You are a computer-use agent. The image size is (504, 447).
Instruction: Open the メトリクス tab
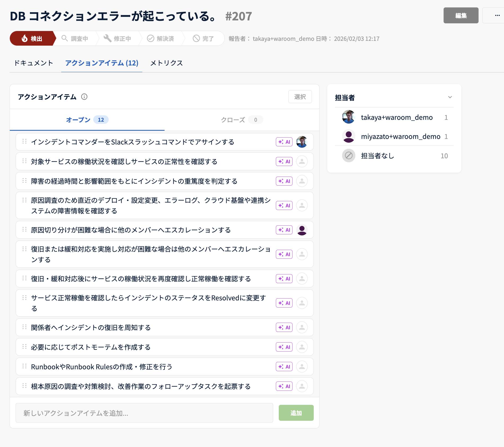(x=166, y=63)
